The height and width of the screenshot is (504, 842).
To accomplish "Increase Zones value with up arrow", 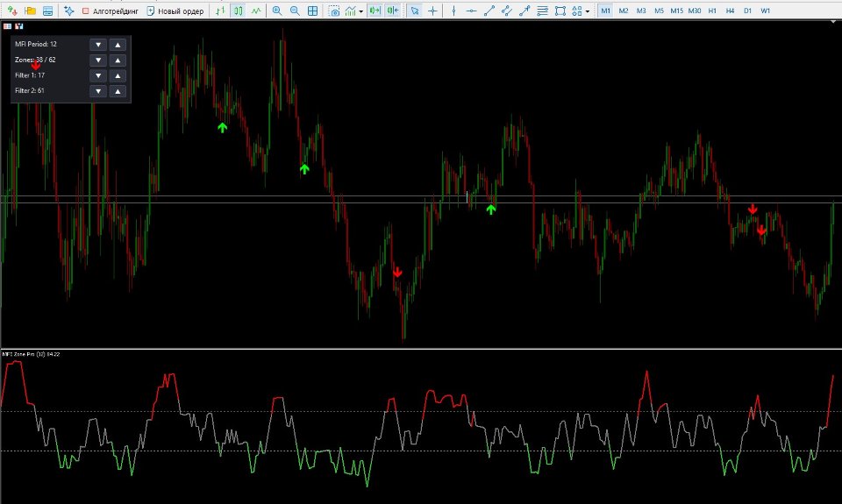I will (x=118, y=60).
